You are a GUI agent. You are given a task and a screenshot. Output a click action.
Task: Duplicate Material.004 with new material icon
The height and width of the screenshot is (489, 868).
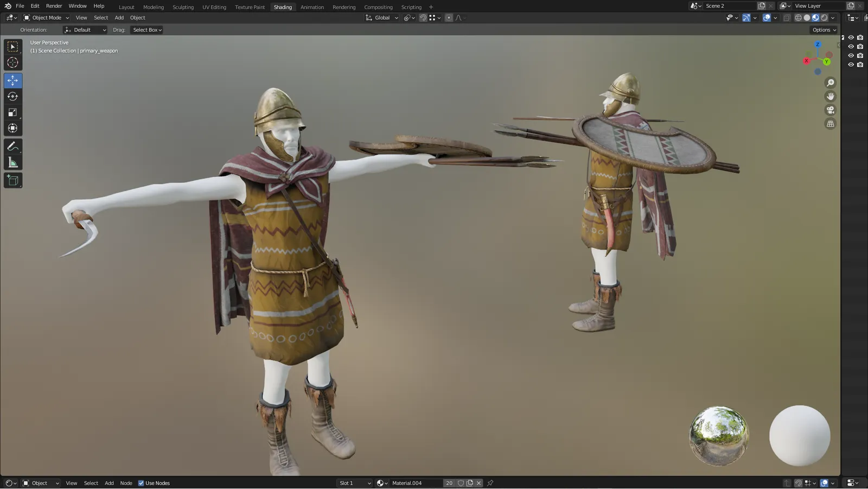(x=470, y=483)
